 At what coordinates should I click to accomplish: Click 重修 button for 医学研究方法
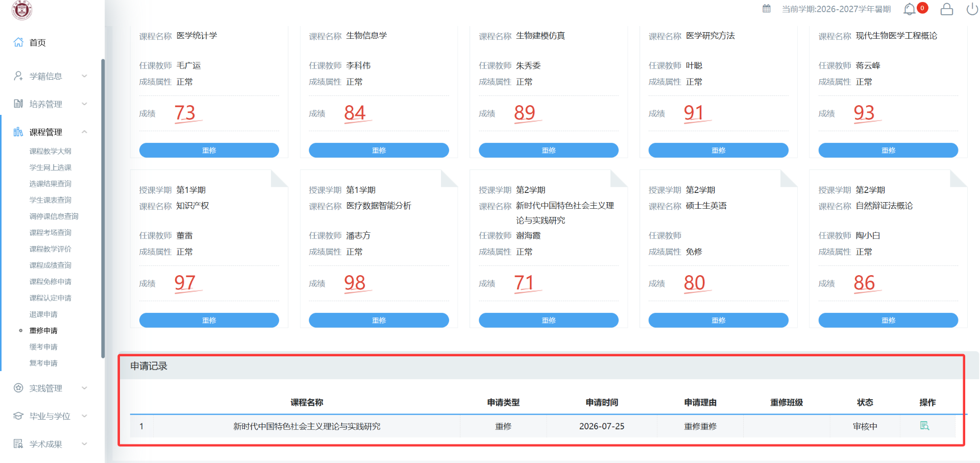(x=719, y=150)
